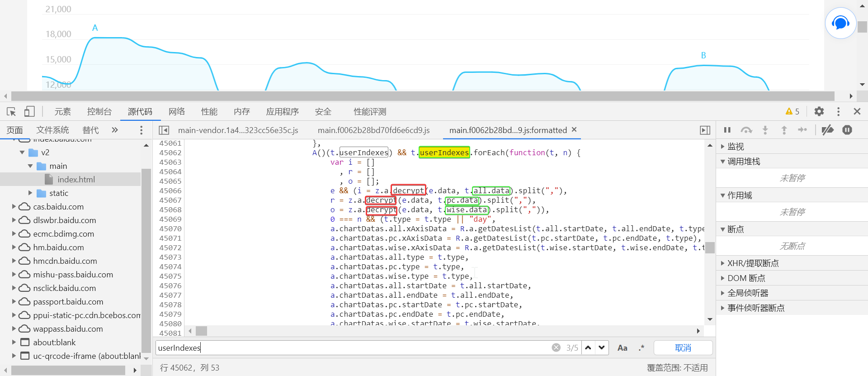Viewport: 868px width, 376px height.
Task: Open the Baidu chat assistant bubble
Action: click(x=840, y=23)
